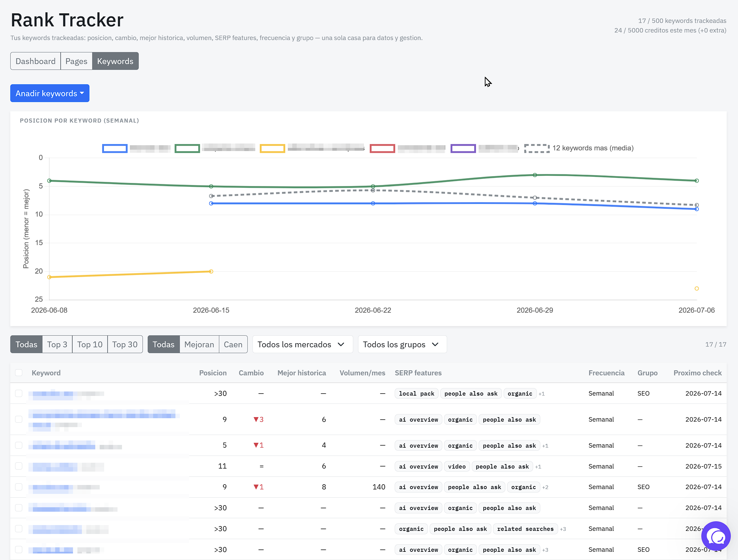Select all keywords with header checkbox

coord(19,373)
